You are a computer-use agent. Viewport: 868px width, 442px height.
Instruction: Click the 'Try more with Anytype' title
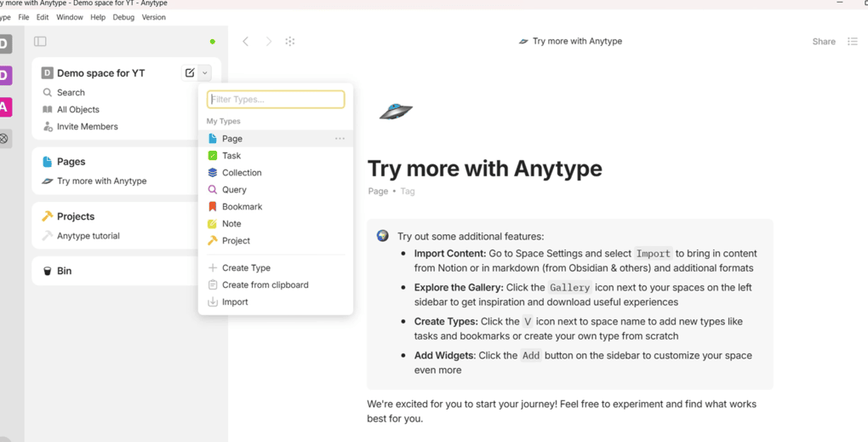(485, 169)
